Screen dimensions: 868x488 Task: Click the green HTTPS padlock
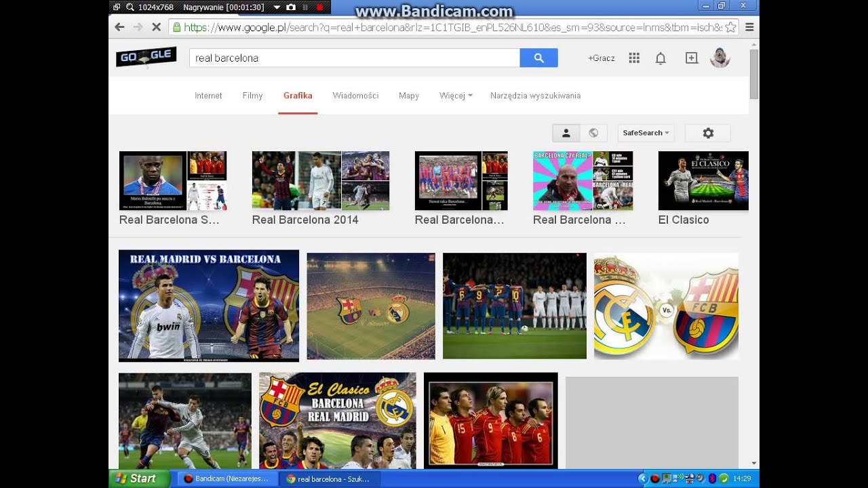[x=176, y=27]
